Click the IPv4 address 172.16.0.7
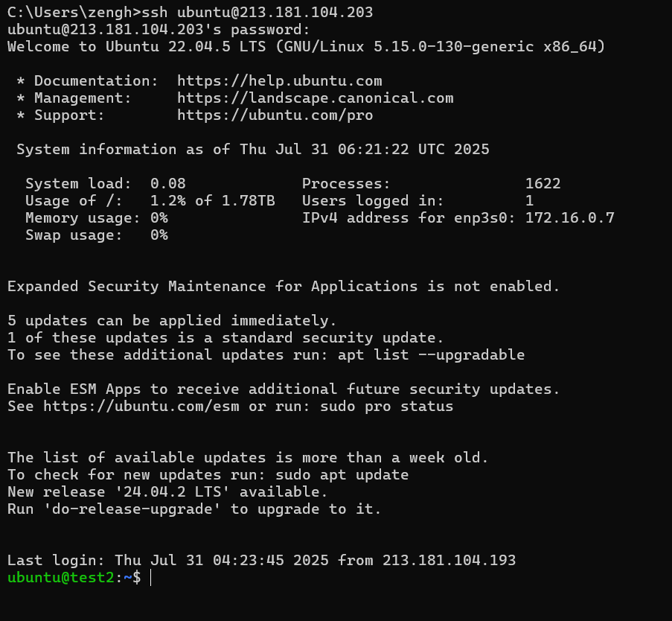Viewport: 672px width, 621px height. pyautogui.click(x=569, y=218)
